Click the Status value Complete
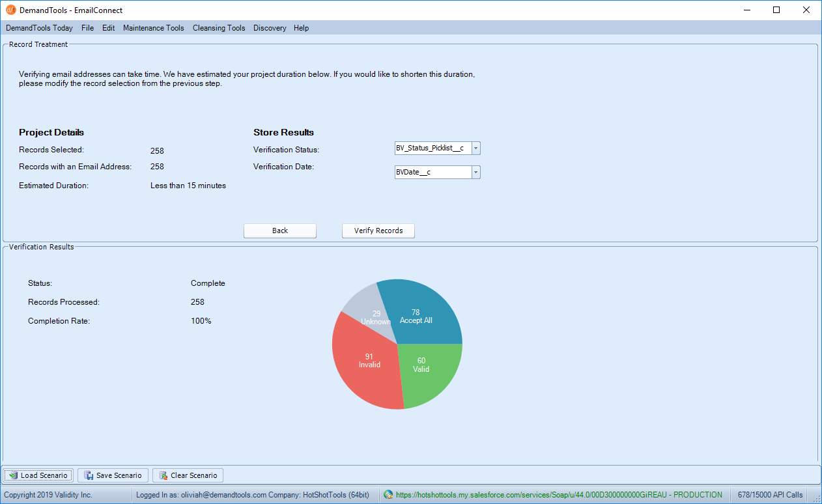 pos(208,283)
